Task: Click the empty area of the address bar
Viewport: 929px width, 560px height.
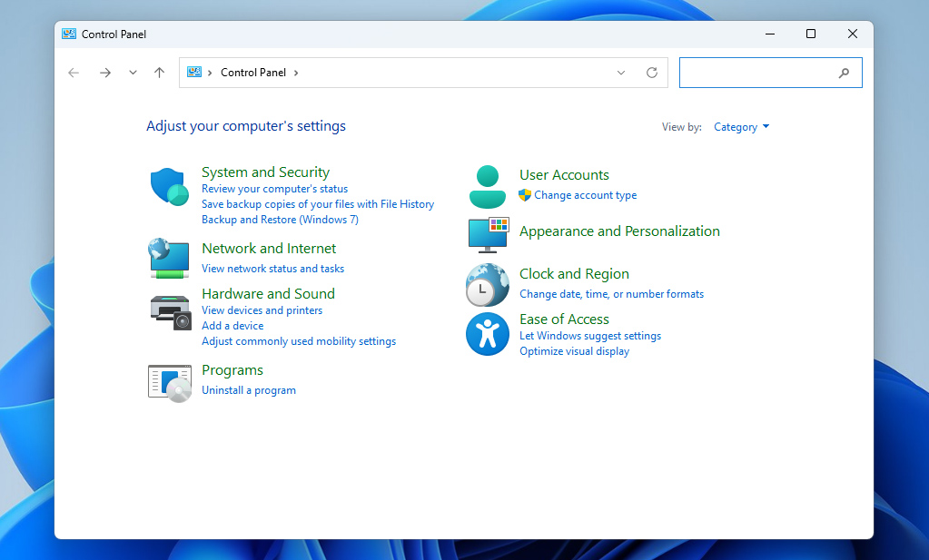Action: click(456, 73)
